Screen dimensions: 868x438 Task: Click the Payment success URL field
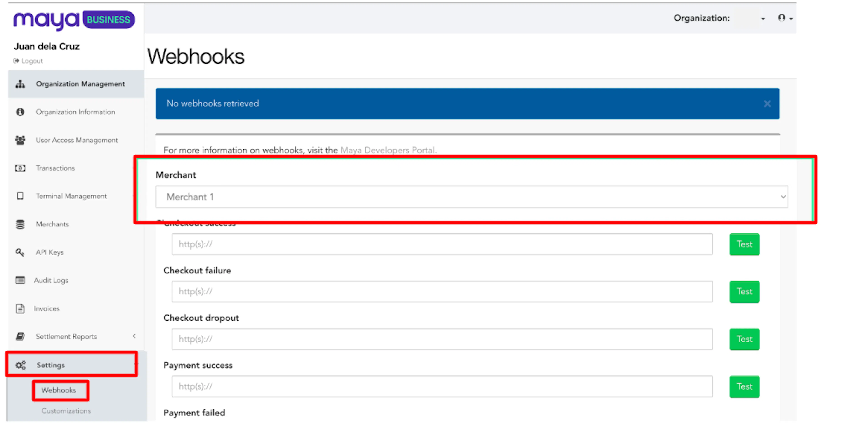click(442, 386)
